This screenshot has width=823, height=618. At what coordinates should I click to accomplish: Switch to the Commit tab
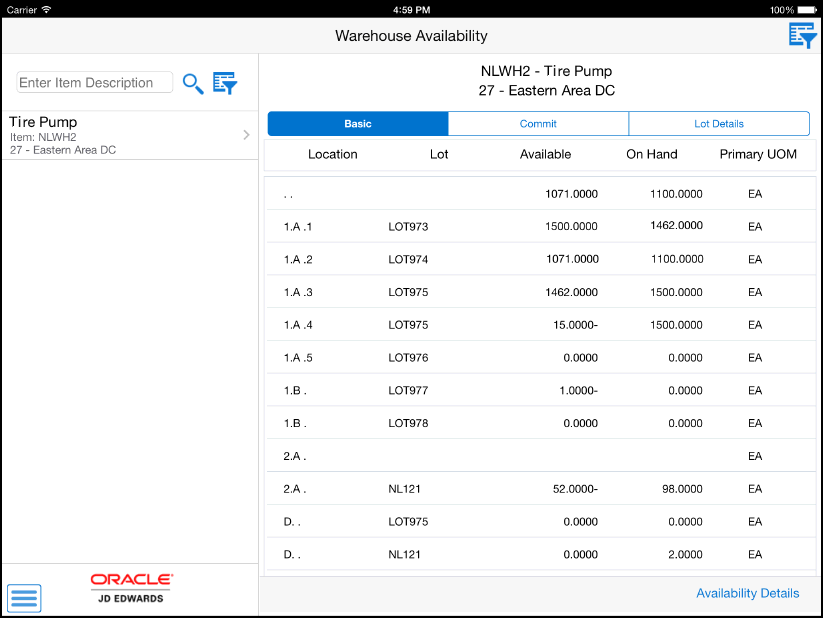(x=538, y=124)
